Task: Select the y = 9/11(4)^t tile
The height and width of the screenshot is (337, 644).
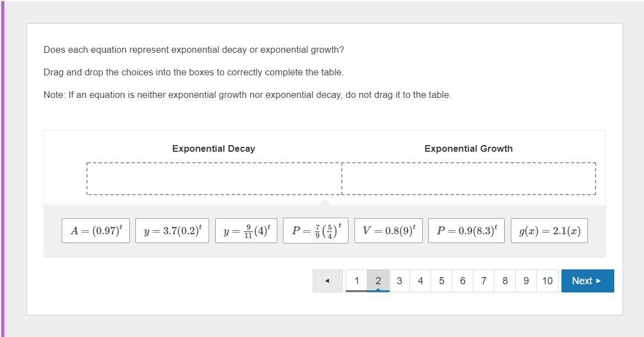Action: [246, 230]
